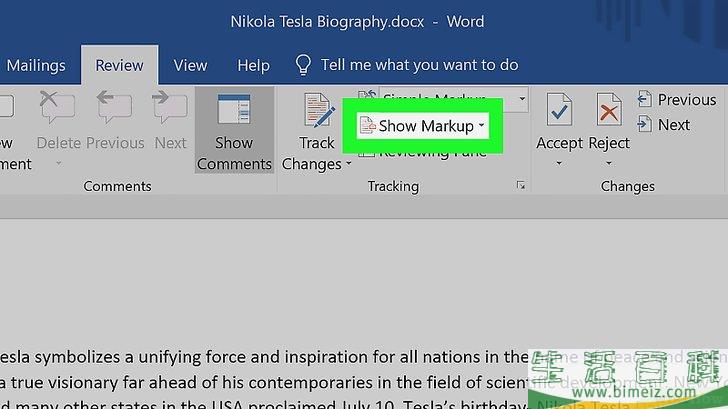Image resolution: width=728 pixels, height=409 pixels.
Task: Click the Track Changes pencil icon
Action: pos(318,110)
